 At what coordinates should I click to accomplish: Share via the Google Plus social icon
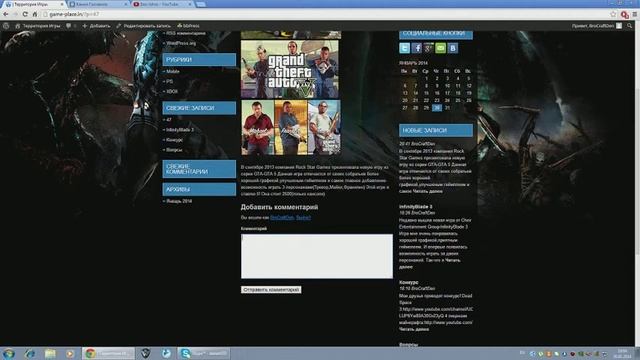428,48
